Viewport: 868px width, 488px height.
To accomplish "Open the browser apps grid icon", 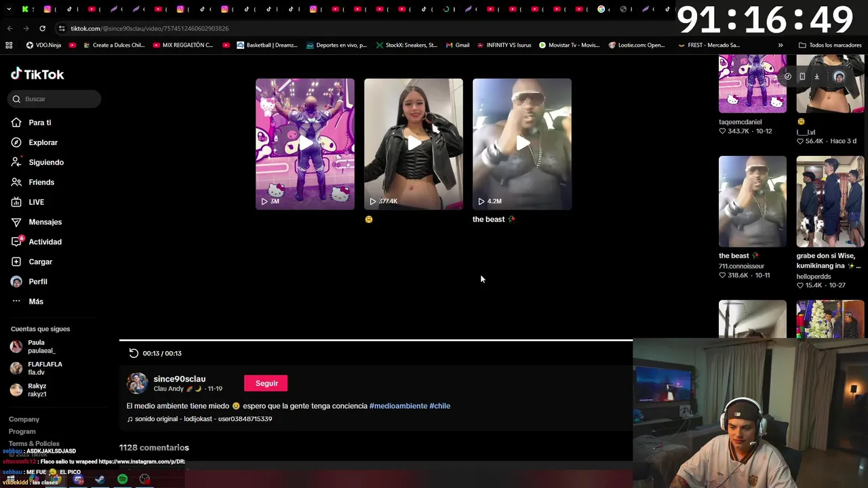I will (x=9, y=45).
